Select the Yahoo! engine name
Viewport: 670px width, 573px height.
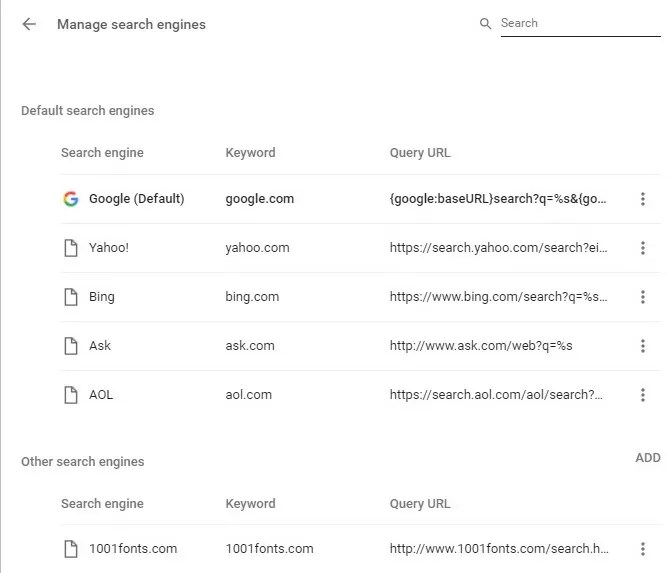tap(109, 248)
